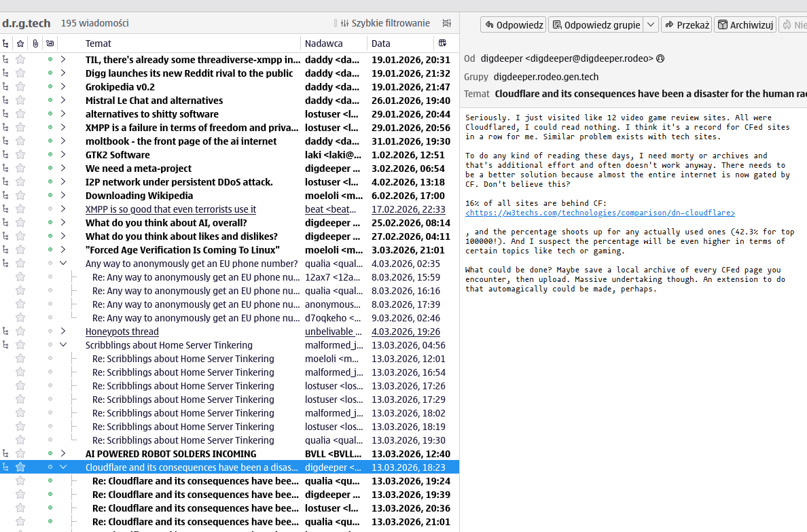Screen dimensions: 807x532
Task: Expand the 'XMPP is a failure' thread
Action: (x=63, y=128)
